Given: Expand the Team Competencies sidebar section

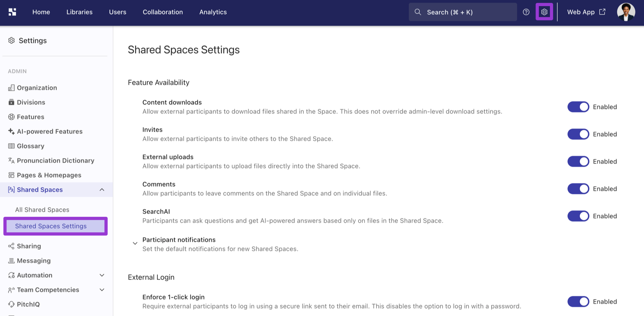Looking at the screenshot, I should point(102,290).
